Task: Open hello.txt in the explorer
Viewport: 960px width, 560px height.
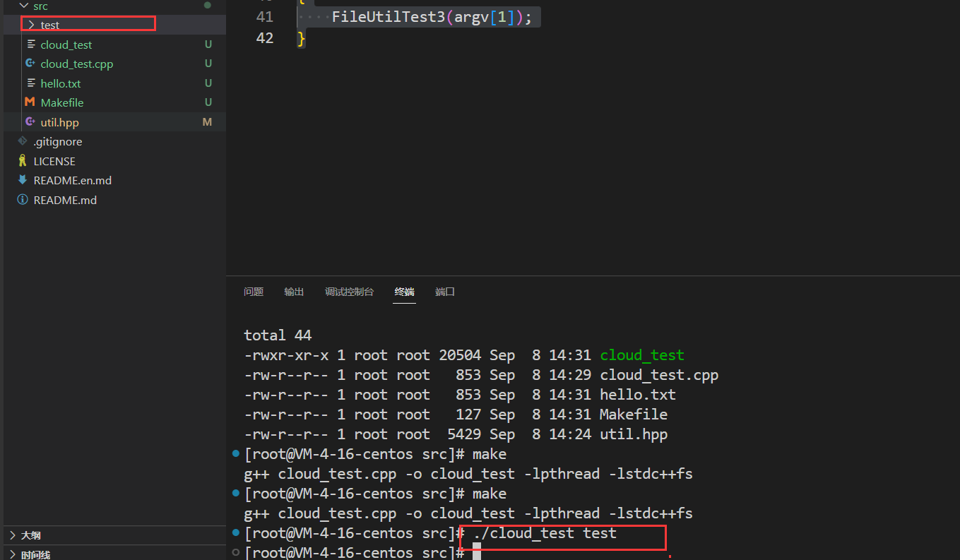Action: 61,83
